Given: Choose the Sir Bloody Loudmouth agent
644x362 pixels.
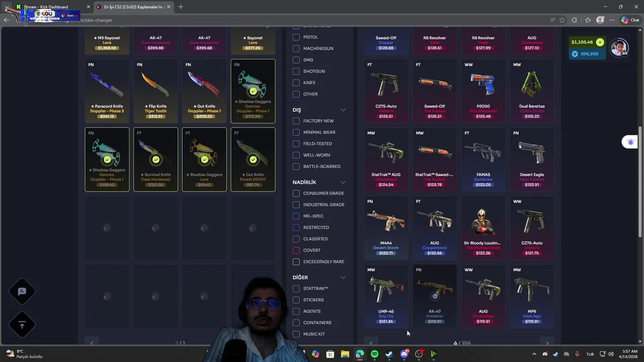Looking at the screenshot, I should click(483, 228).
